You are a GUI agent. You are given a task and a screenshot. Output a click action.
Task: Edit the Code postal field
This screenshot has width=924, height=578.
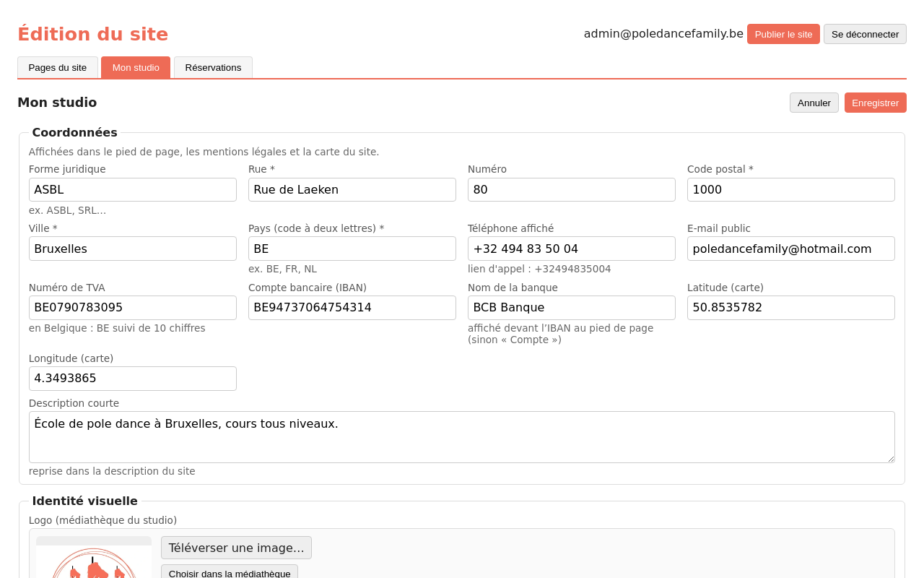point(791,189)
